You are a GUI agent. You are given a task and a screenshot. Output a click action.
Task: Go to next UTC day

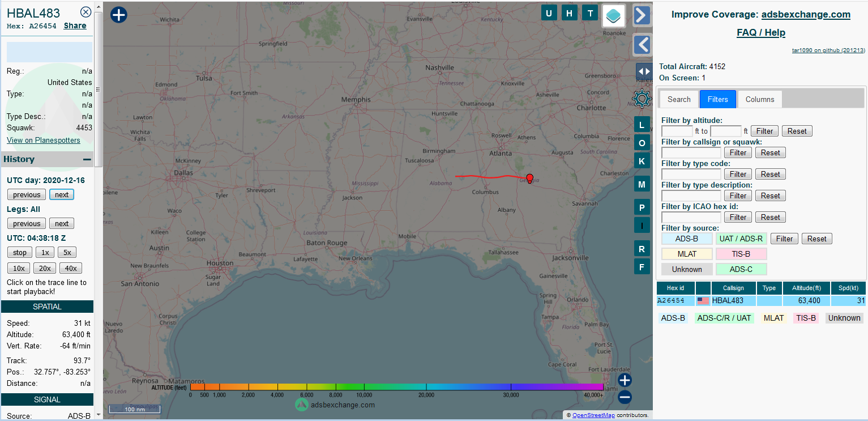point(62,194)
